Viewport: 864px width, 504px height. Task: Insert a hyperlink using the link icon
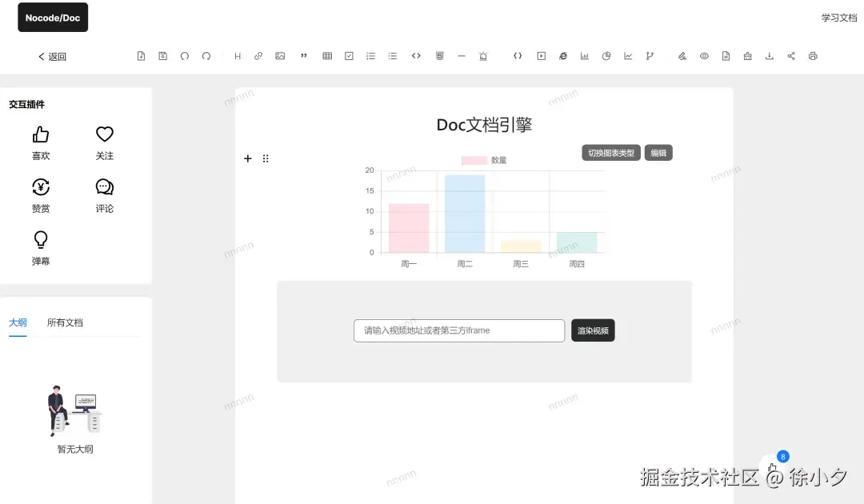[x=258, y=56]
